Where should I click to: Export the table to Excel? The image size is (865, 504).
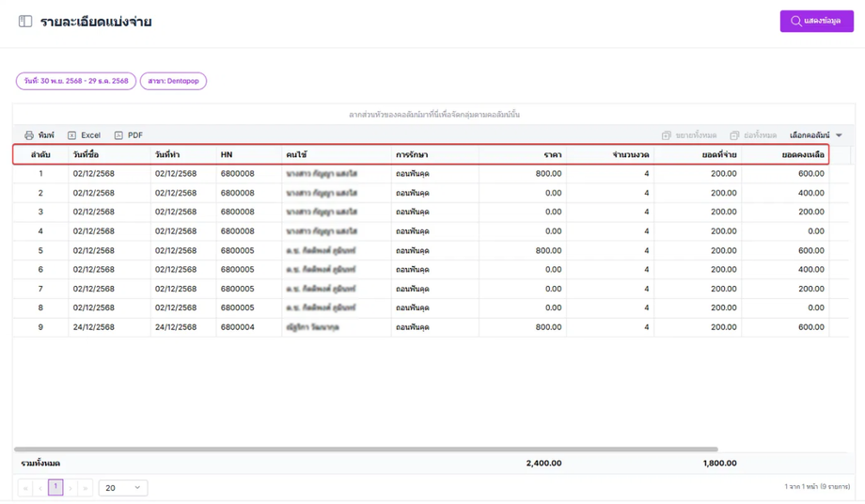84,135
